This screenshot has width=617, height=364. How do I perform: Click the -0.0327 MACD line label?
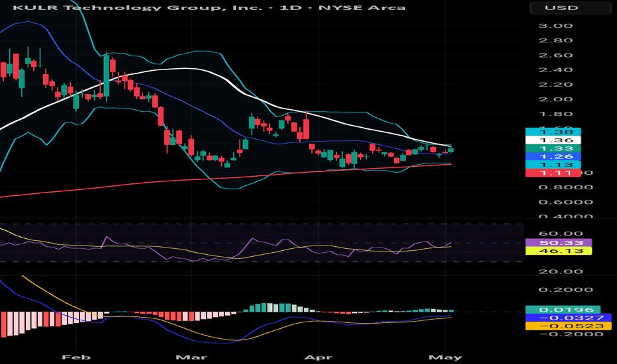click(x=568, y=318)
